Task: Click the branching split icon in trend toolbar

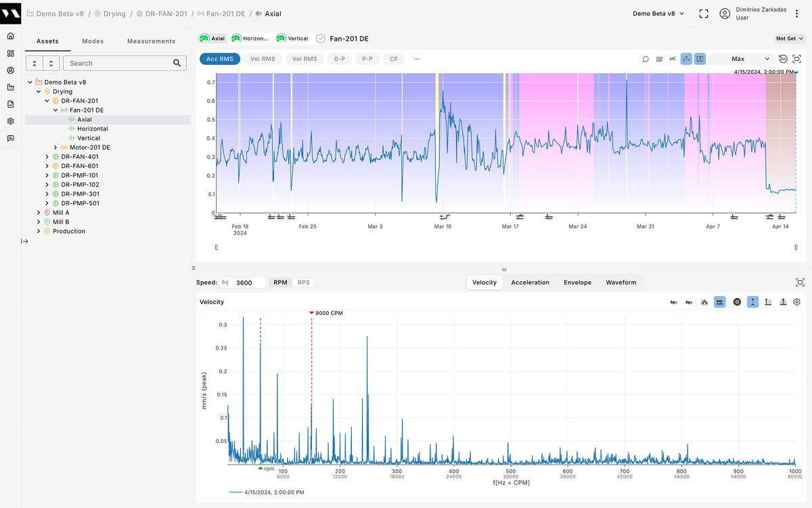Action: [x=673, y=59]
